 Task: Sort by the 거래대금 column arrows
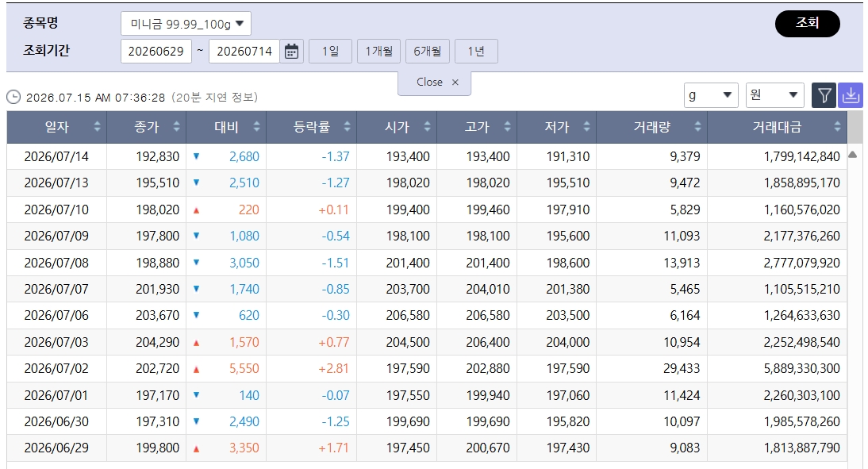(837, 127)
